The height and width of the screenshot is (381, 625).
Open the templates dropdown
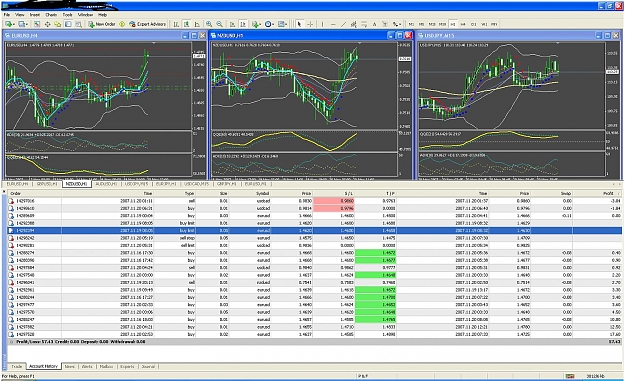pyautogui.click(x=283, y=24)
